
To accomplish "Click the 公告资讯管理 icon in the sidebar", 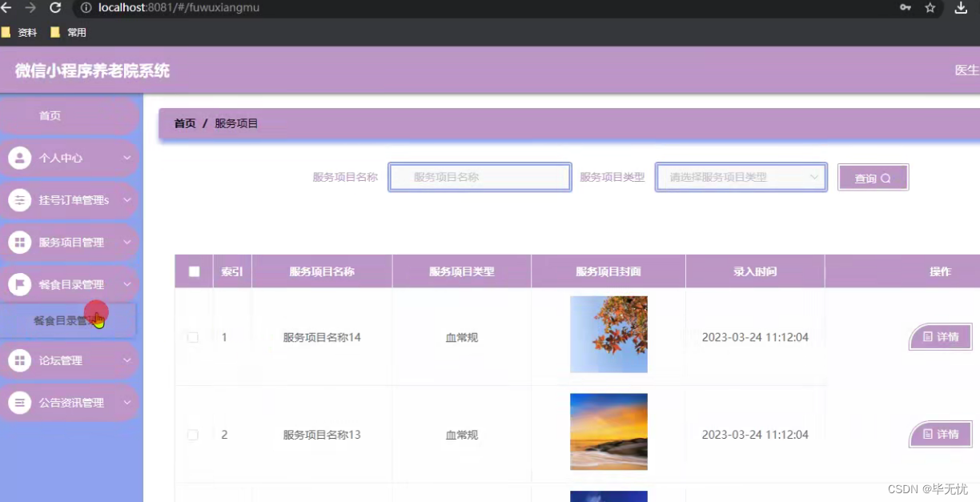I will (x=18, y=402).
